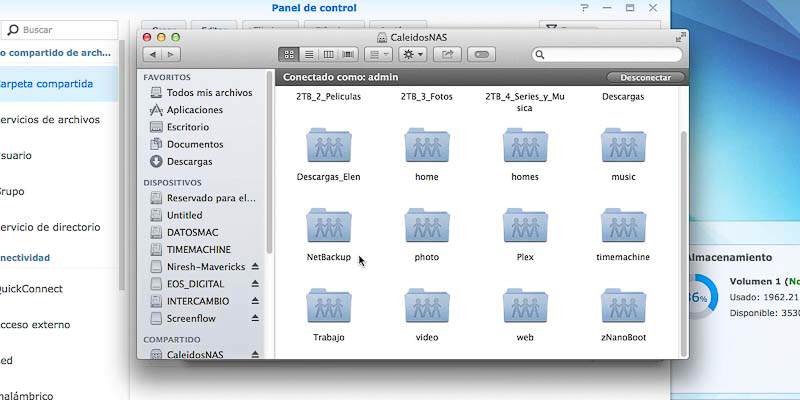Click the Share toolbar button
The image size is (800, 400).
[447, 55]
